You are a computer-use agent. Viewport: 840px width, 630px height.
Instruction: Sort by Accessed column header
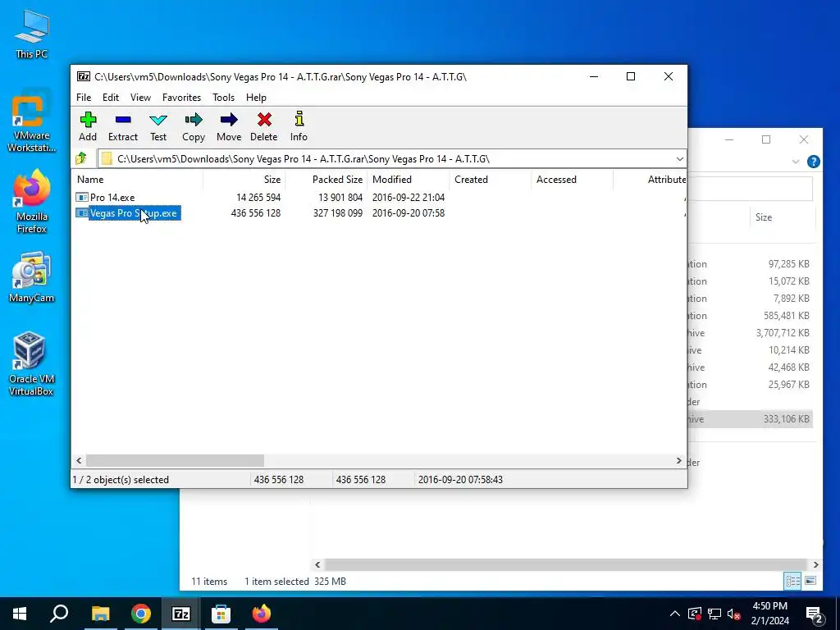click(572, 180)
